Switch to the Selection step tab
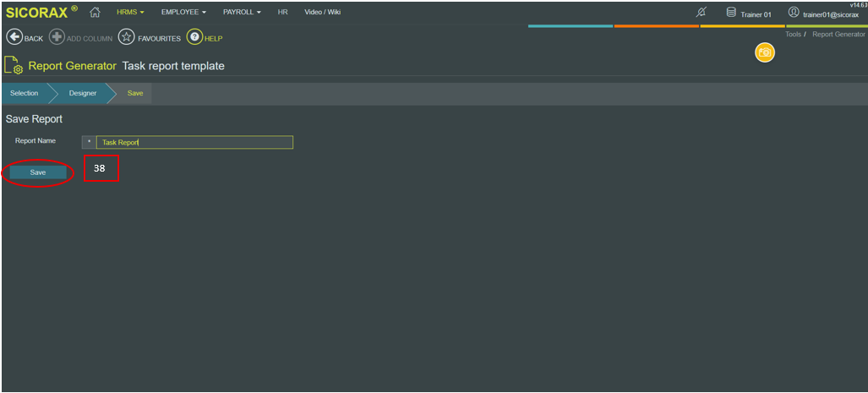868x393 pixels. [25, 93]
